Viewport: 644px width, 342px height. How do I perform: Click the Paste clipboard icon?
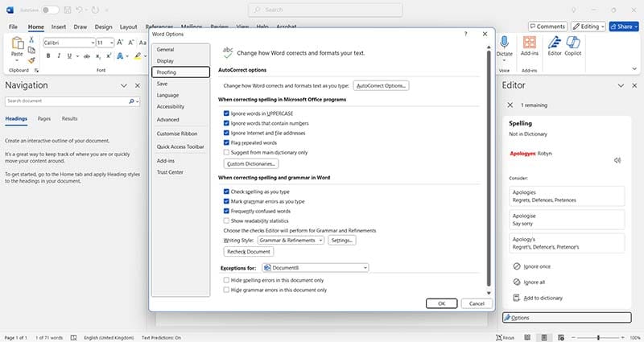(x=17, y=43)
